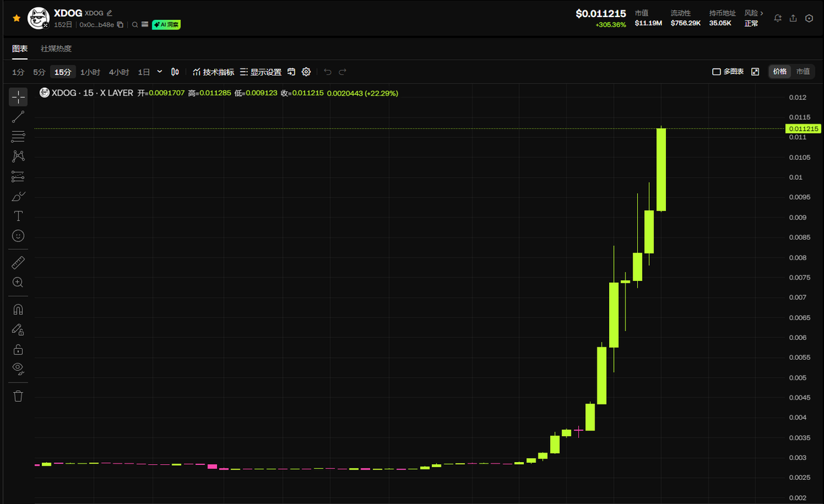Click the $0.011215 header price
Image resolution: width=824 pixels, height=504 pixels.
coord(601,13)
